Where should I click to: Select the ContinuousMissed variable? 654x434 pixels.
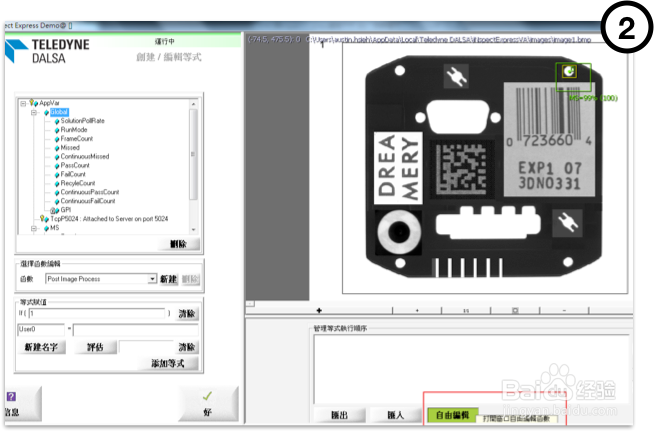pos(85,157)
